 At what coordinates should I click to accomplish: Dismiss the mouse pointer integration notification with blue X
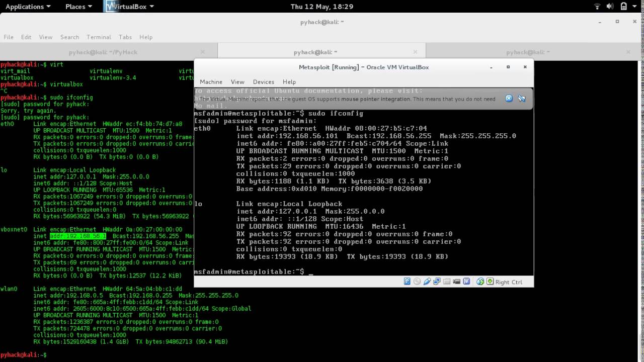(x=509, y=99)
